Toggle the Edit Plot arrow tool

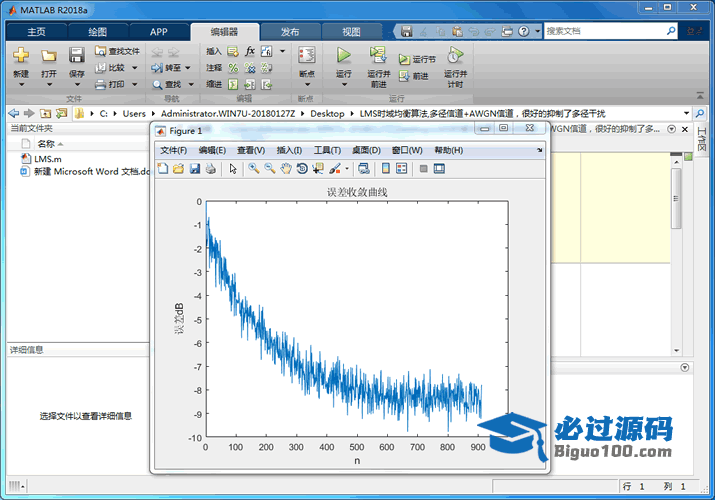point(233,169)
